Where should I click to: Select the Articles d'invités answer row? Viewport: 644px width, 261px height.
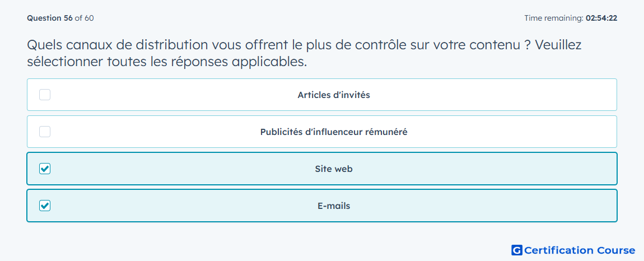point(322,95)
